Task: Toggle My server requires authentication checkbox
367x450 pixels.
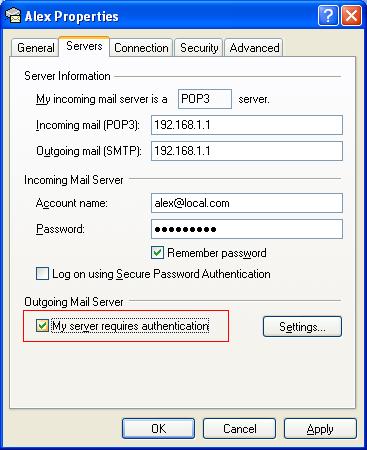Action: (42, 326)
